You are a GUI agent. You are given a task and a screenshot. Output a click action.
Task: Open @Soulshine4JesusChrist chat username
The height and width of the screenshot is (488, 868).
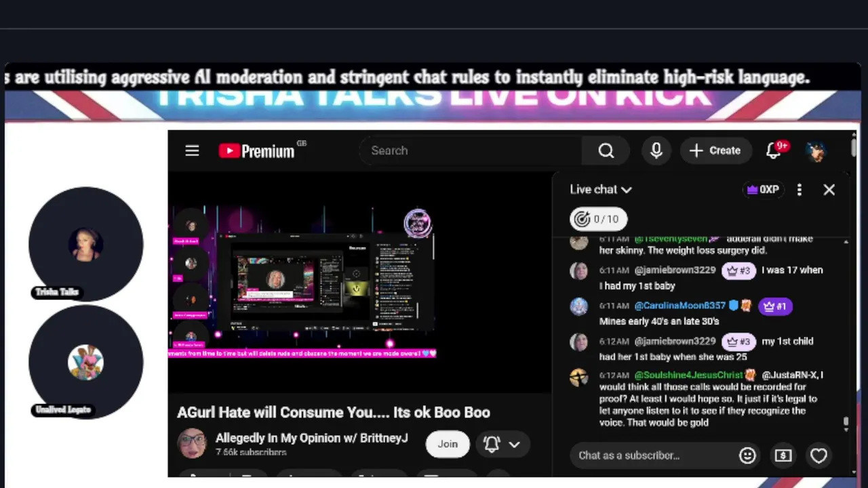click(689, 375)
